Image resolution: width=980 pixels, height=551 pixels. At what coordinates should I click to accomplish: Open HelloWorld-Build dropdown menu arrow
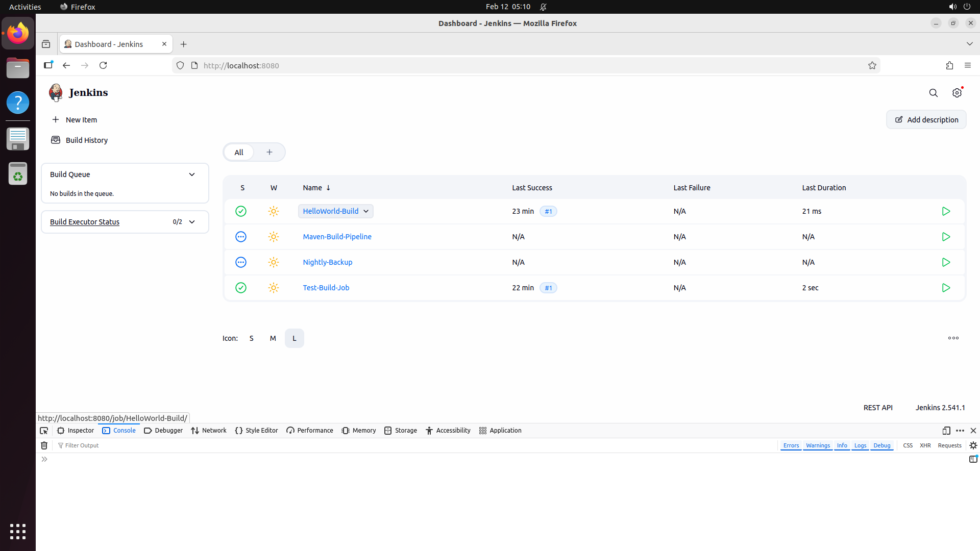(x=366, y=211)
